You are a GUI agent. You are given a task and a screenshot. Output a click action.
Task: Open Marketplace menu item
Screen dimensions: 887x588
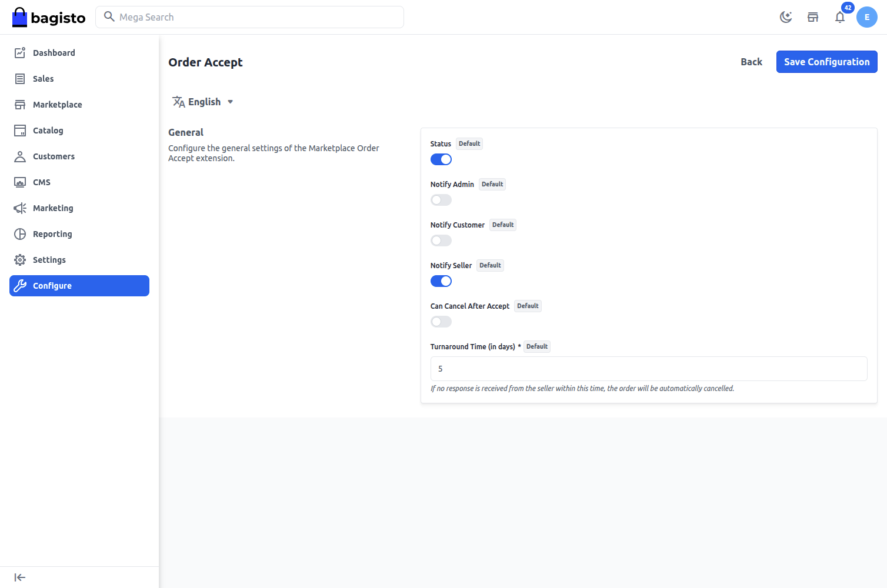[x=79, y=105]
